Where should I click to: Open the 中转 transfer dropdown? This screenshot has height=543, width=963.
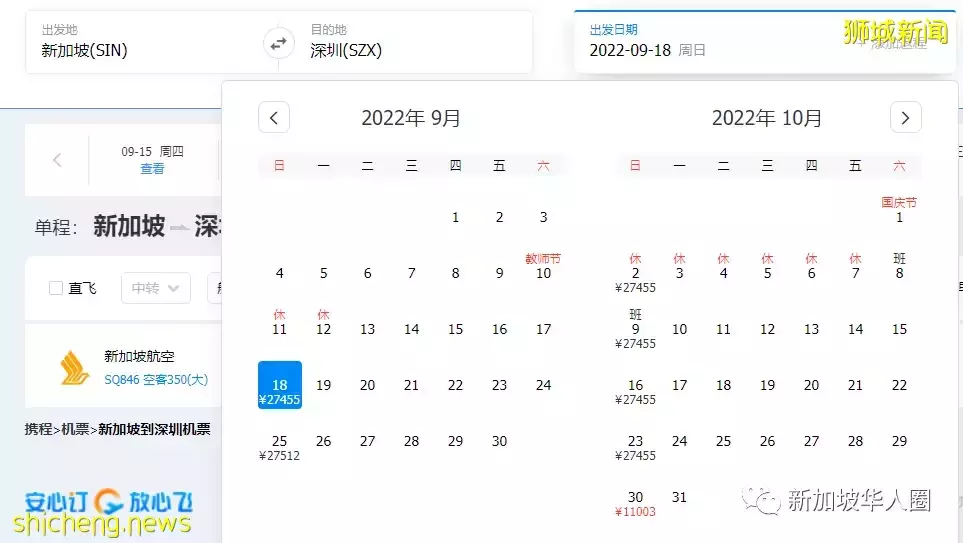155,288
